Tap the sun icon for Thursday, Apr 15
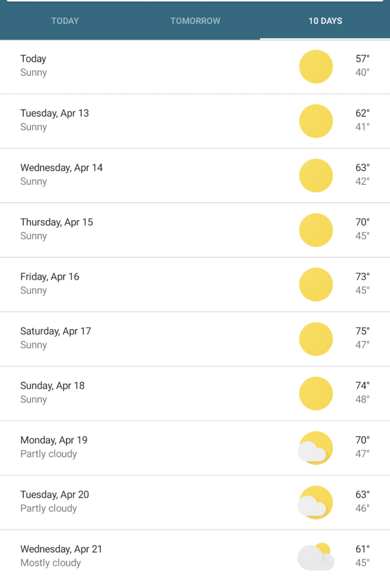Viewport: 390px width, 588px height. tap(316, 230)
